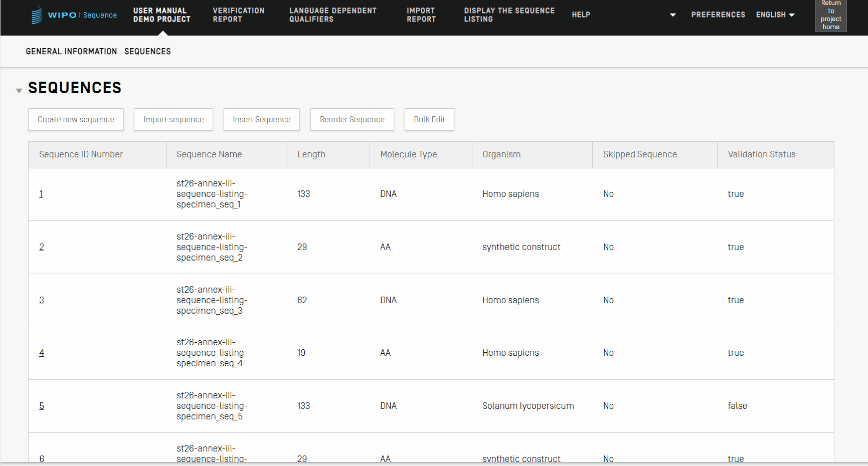Open Preferences

click(x=718, y=15)
